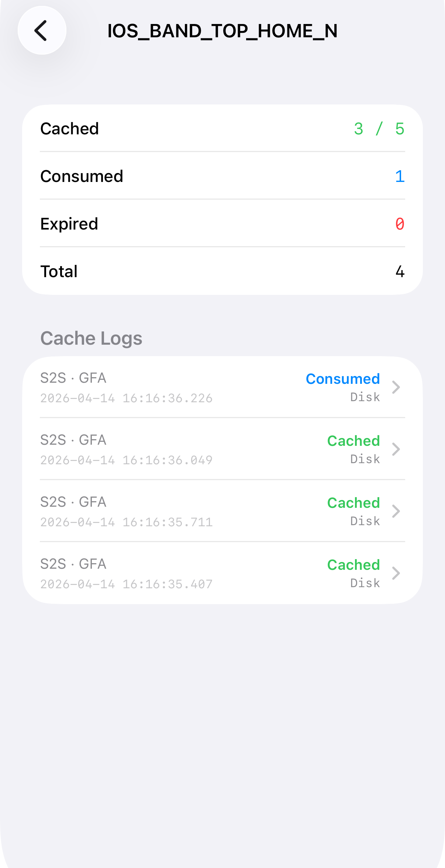Select the Expired row label

point(69,224)
